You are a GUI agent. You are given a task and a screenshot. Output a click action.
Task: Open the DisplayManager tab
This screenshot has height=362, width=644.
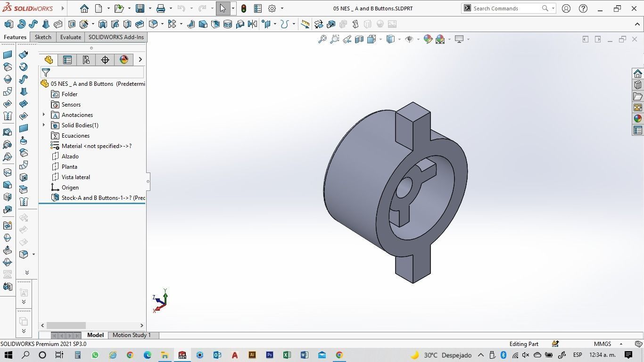click(x=124, y=59)
